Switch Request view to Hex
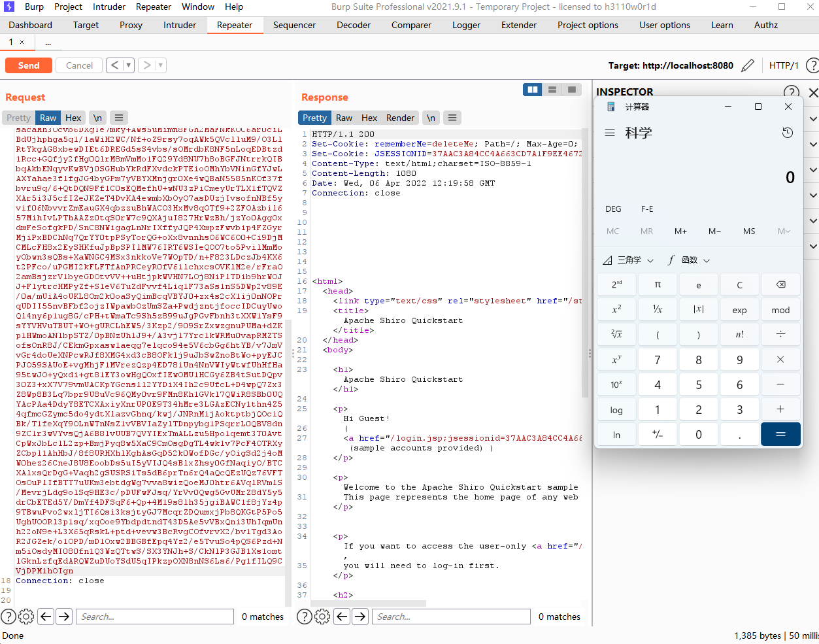The height and width of the screenshot is (644, 819). [x=73, y=118]
